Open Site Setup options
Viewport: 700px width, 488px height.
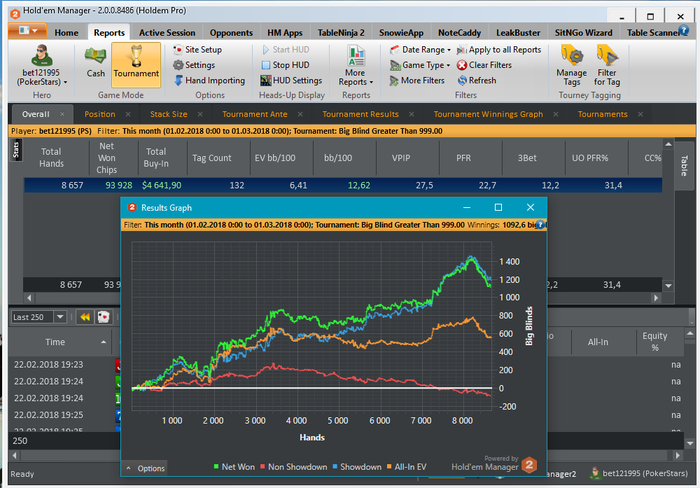click(198, 50)
